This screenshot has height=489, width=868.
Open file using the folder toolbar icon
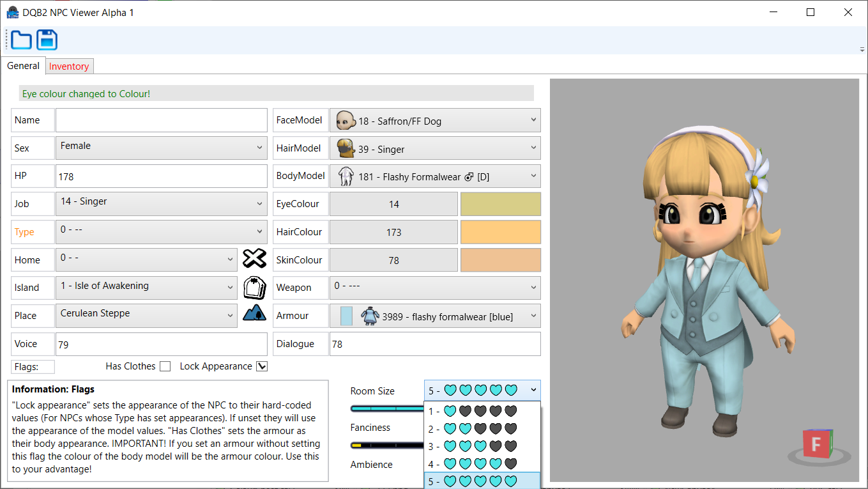(x=22, y=40)
